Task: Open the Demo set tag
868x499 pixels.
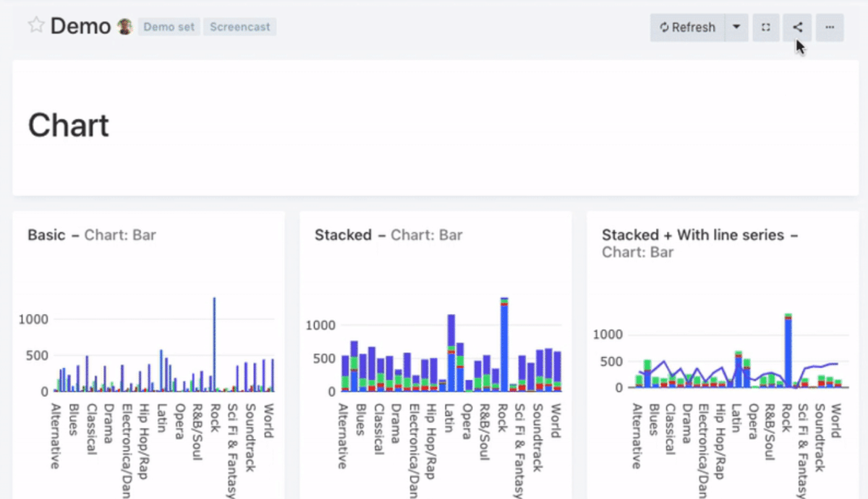Action: [x=169, y=27]
